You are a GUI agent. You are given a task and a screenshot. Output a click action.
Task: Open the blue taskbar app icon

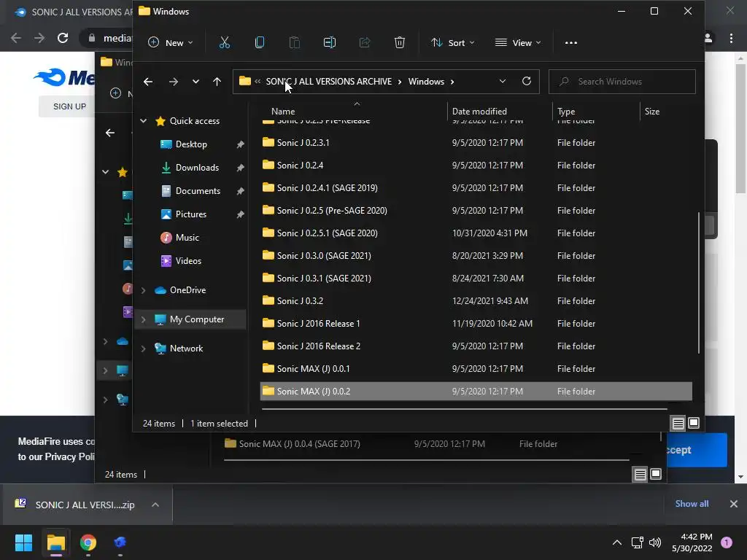click(x=120, y=542)
